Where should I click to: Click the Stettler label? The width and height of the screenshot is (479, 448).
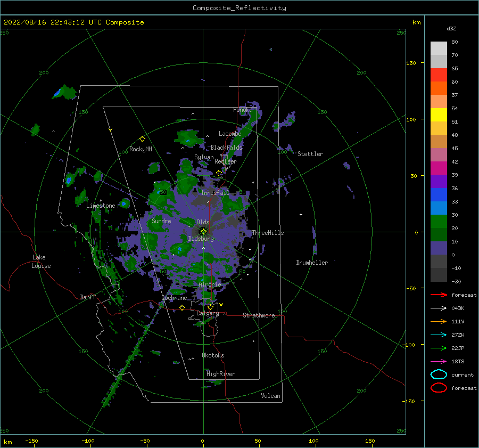[x=310, y=154]
